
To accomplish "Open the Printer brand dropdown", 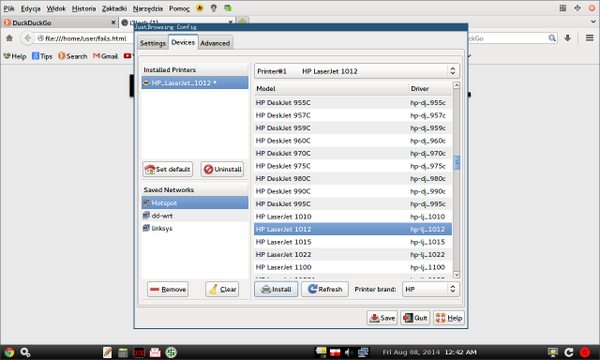I will 430,289.
